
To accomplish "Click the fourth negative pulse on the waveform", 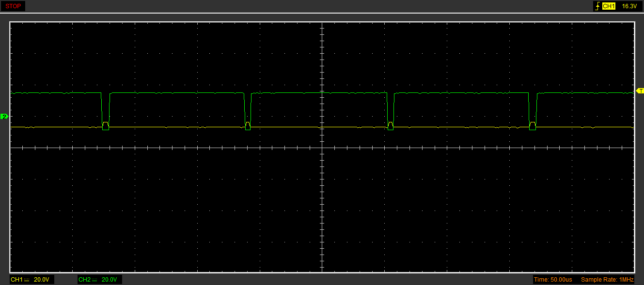I will pyautogui.click(x=533, y=111).
